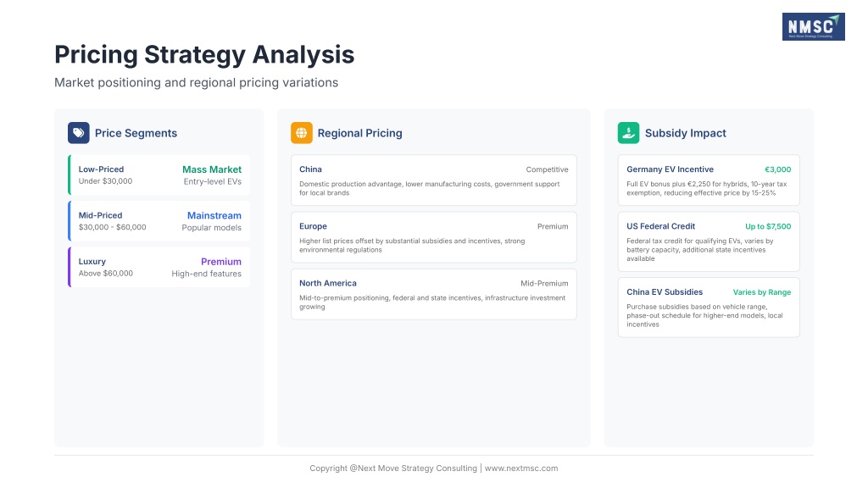Click the Germany EV Incentive card
868x488 pixels.
click(708, 180)
